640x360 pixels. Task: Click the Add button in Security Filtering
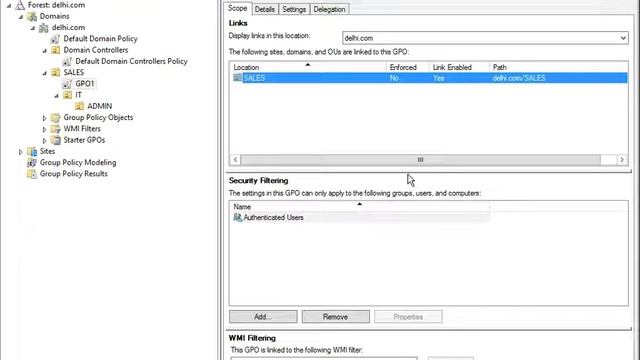tap(263, 317)
